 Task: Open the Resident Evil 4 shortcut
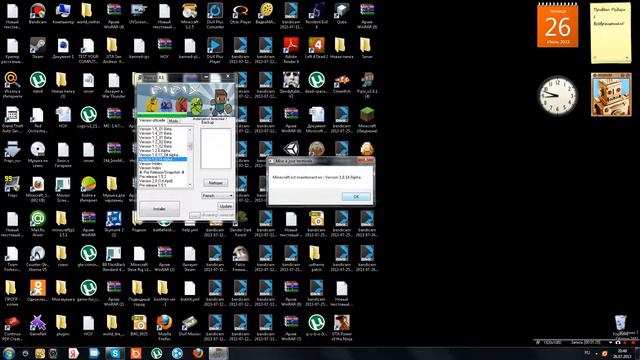316,16
